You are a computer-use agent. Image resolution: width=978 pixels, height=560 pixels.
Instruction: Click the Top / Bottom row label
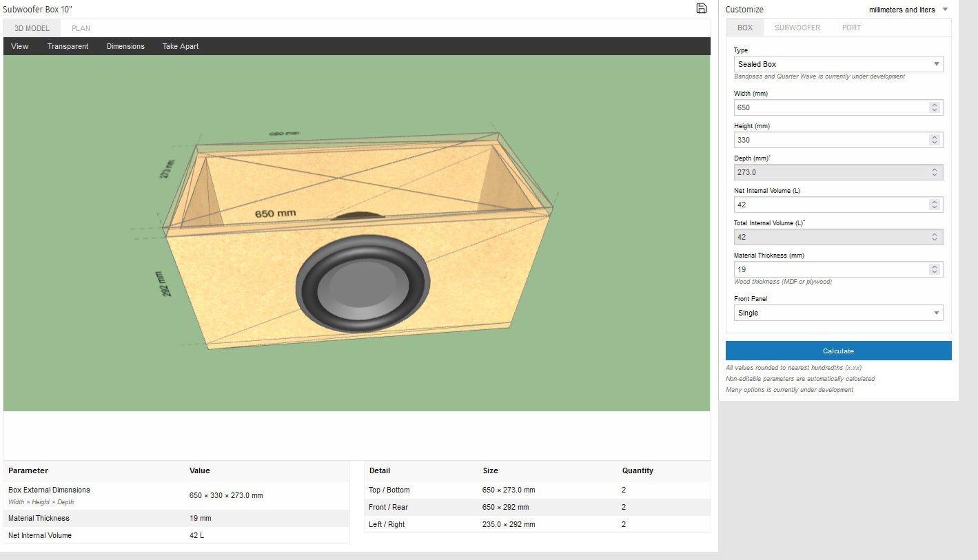[389, 490]
